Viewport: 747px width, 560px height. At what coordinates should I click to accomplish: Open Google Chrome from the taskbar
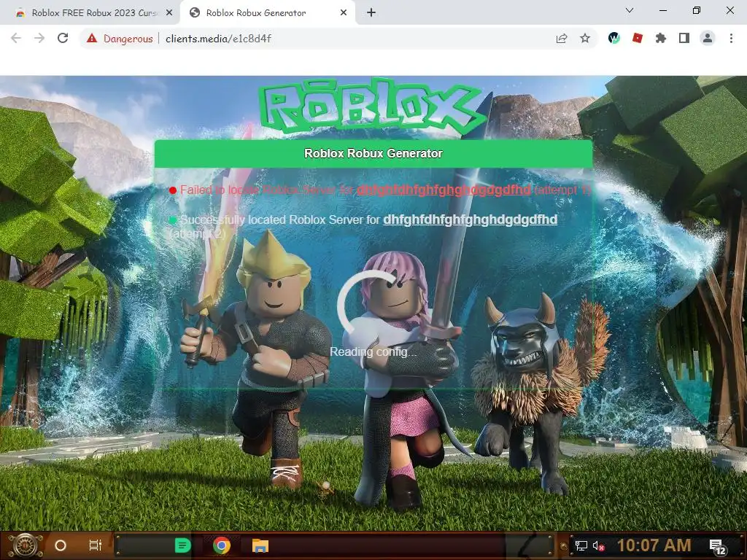click(x=222, y=545)
